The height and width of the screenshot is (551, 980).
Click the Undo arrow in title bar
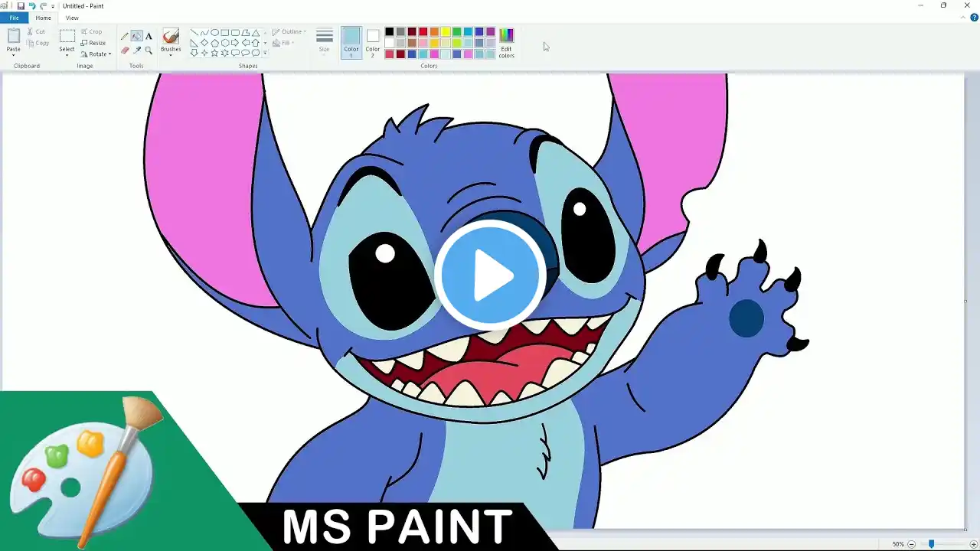(x=32, y=6)
